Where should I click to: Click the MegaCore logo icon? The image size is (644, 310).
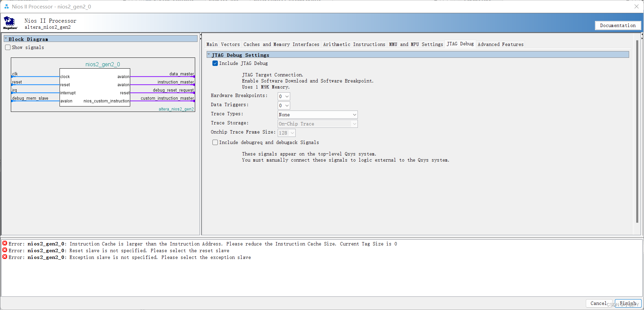point(10,23)
